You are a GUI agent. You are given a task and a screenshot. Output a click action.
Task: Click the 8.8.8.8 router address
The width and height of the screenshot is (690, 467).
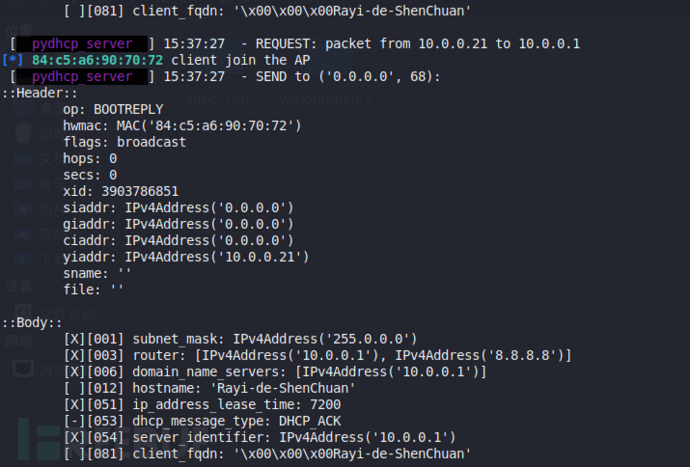click(523, 355)
